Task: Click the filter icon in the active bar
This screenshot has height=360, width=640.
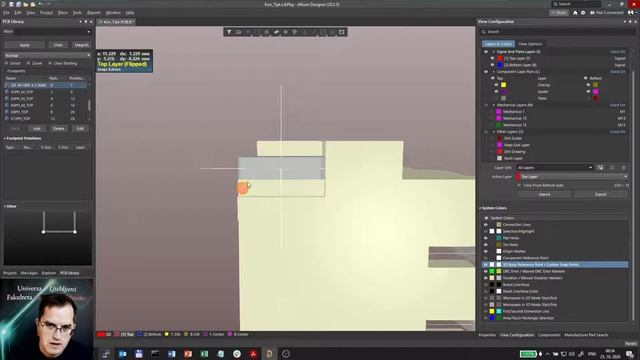Action: point(229,32)
